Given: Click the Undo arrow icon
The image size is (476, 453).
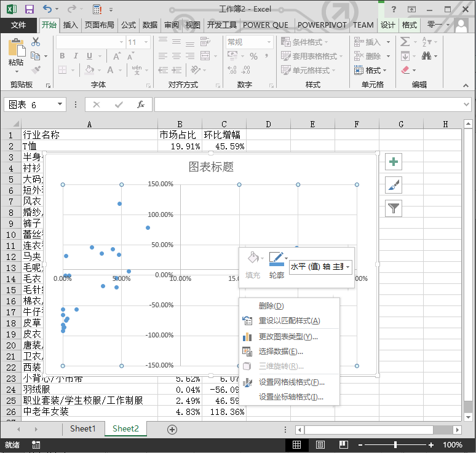Looking at the screenshot, I should pos(47,9).
